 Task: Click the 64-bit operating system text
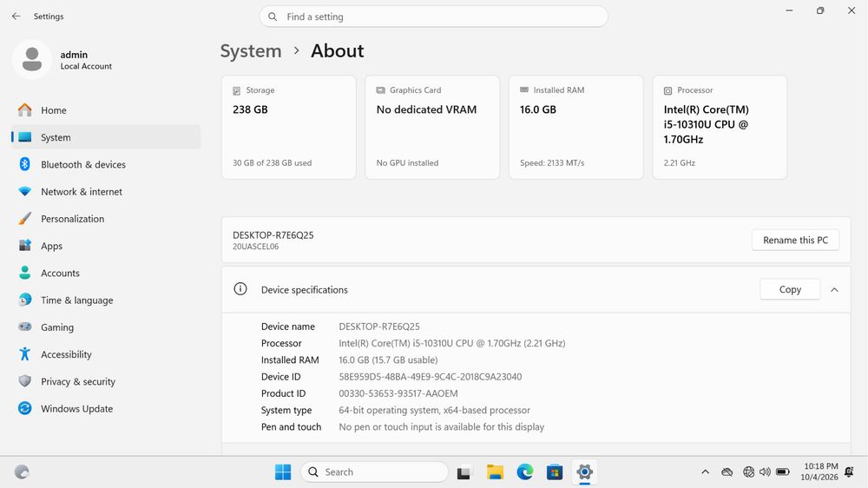[435, 410]
